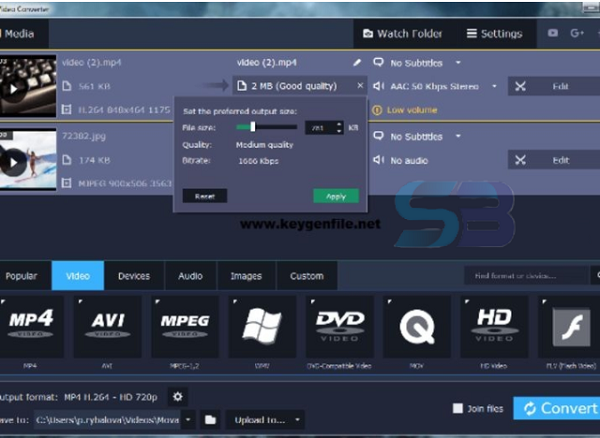Click the Google Plus icon
Image resolution: width=600 pixels, height=438 pixels.
coord(577,33)
